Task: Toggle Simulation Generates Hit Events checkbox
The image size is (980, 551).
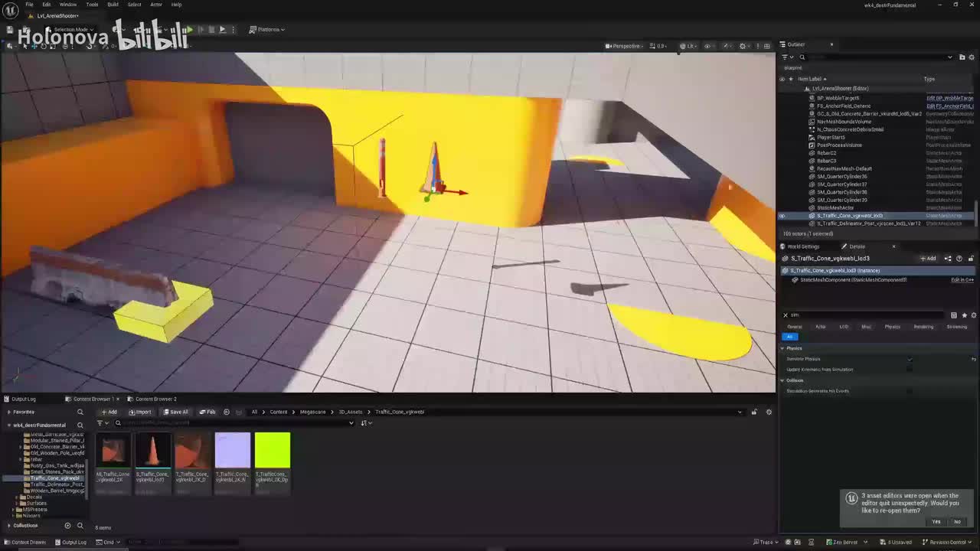Action: [910, 391]
